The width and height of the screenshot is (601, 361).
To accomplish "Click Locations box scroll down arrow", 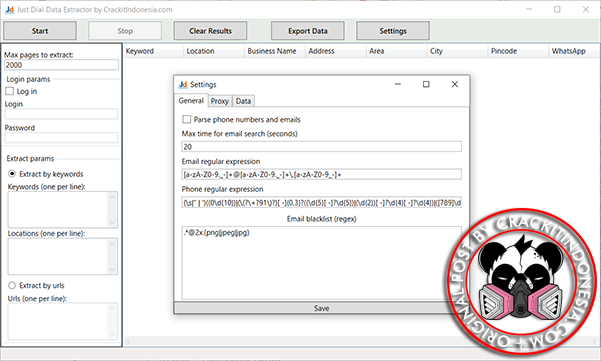I will click(112, 269).
